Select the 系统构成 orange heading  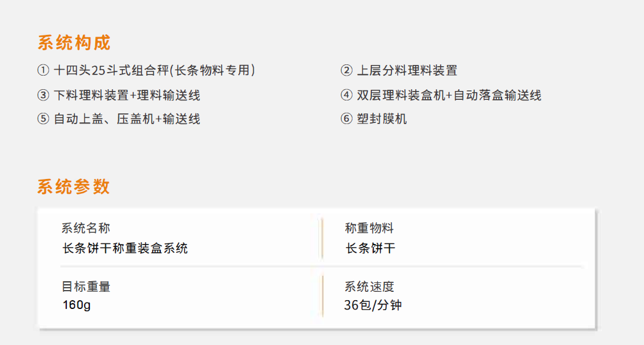[x=74, y=43]
